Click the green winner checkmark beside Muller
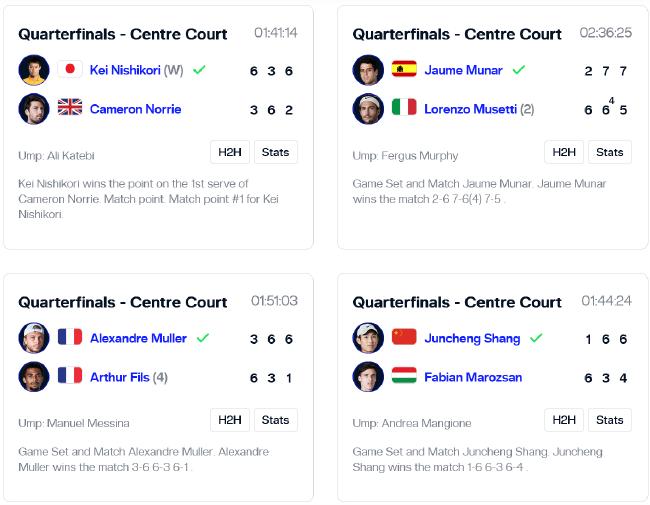This screenshot has height=505, width=650. point(203,338)
